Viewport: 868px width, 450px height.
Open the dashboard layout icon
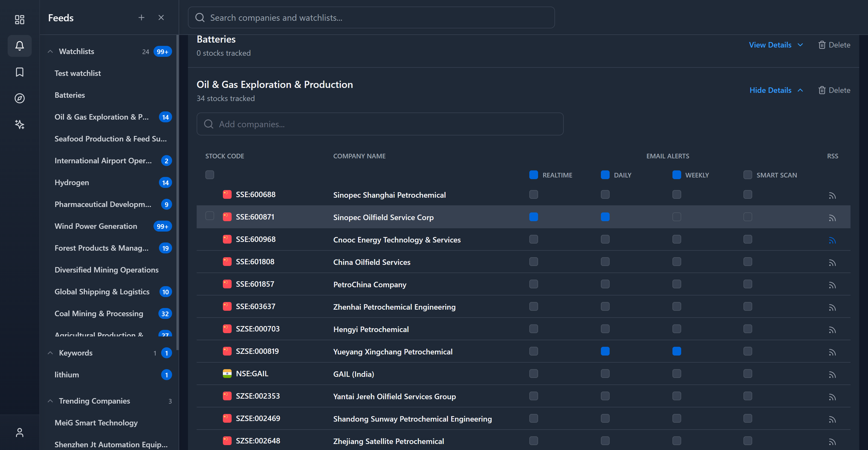(19, 20)
